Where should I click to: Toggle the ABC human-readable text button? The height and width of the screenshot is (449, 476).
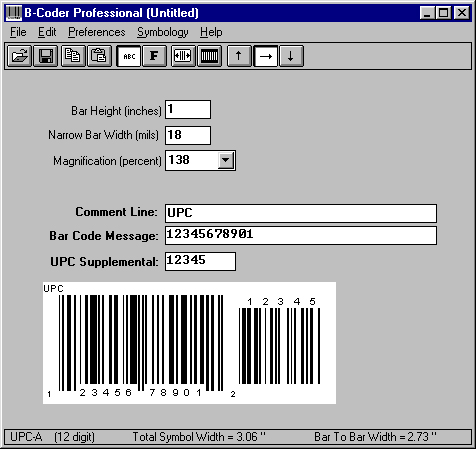coord(129,56)
